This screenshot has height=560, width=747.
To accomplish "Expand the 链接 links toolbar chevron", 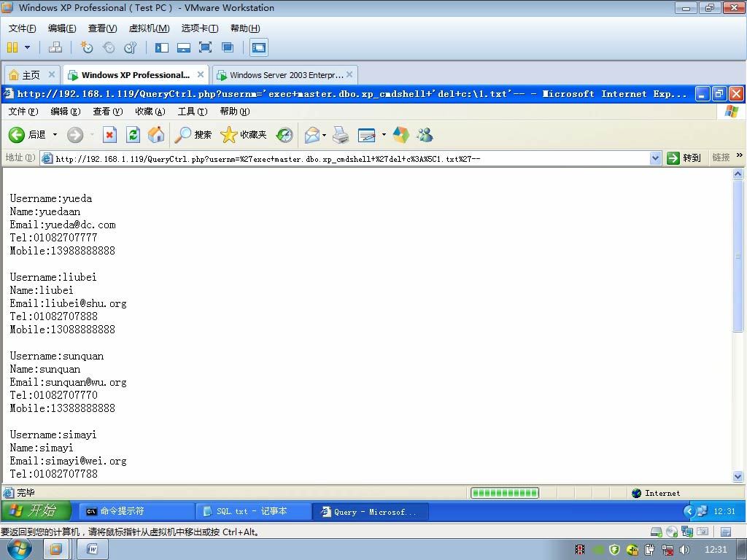I will [x=740, y=155].
